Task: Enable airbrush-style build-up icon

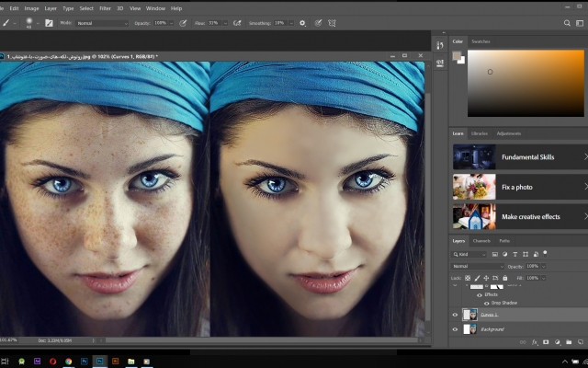Action: 237,23
